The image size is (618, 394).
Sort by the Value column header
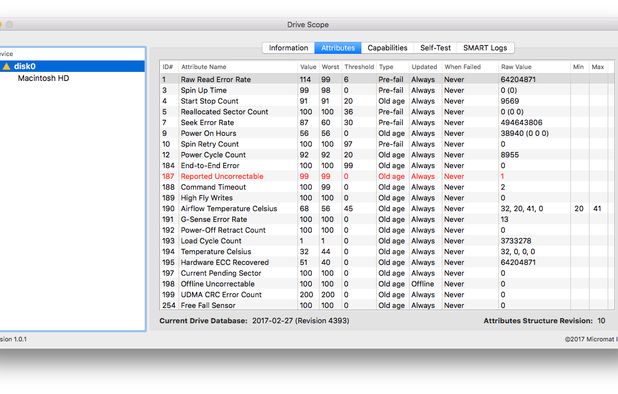point(308,67)
